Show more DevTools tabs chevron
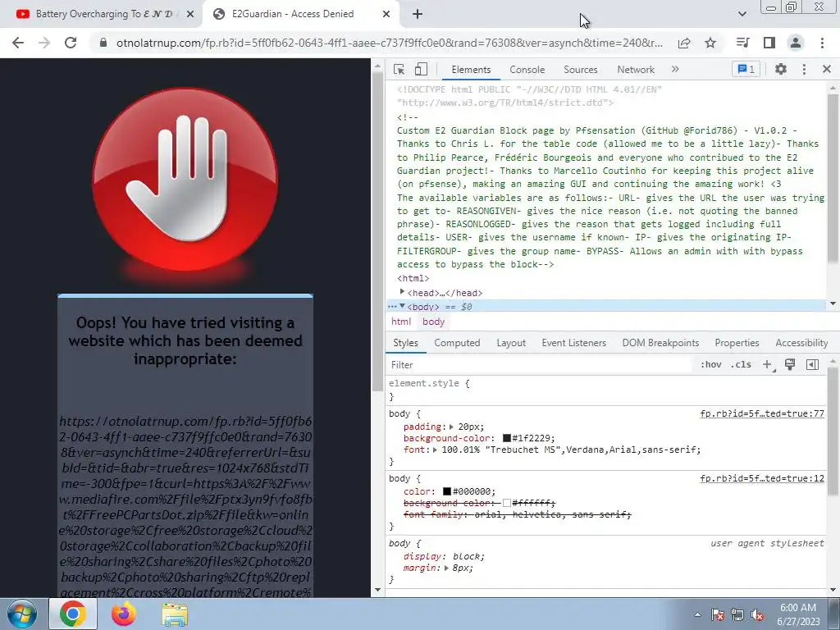The height and width of the screenshot is (630, 840). click(x=675, y=69)
